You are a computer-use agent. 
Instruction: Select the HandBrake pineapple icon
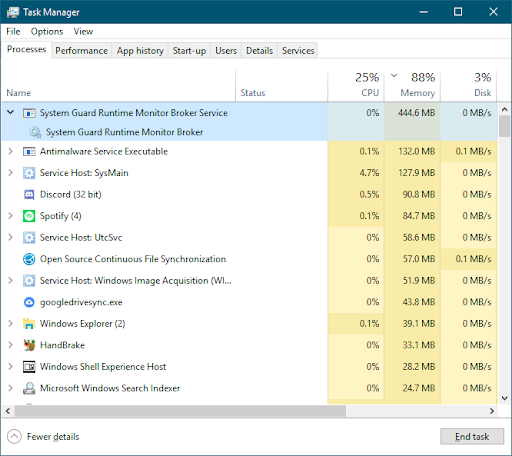point(29,345)
